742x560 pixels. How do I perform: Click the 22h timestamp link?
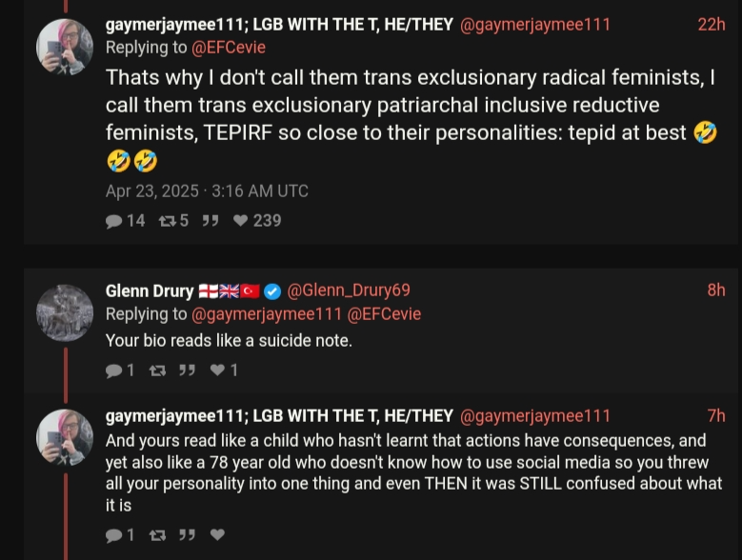click(x=712, y=24)
